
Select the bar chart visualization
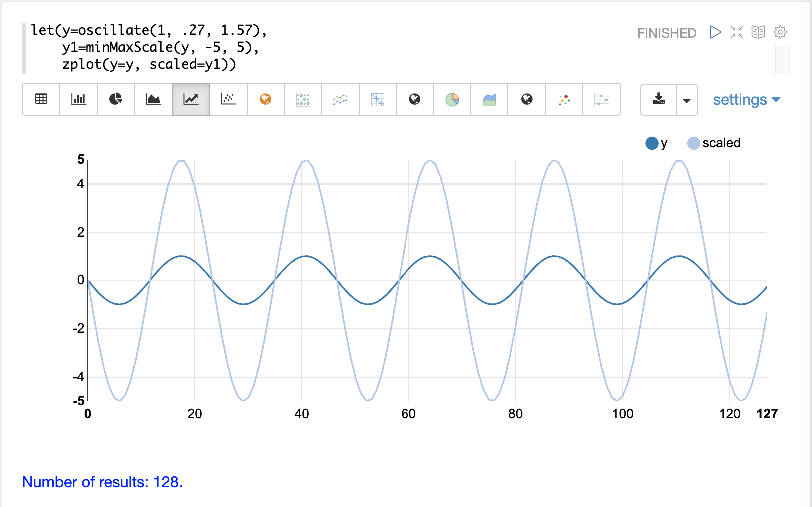click(x=78, y=99)
